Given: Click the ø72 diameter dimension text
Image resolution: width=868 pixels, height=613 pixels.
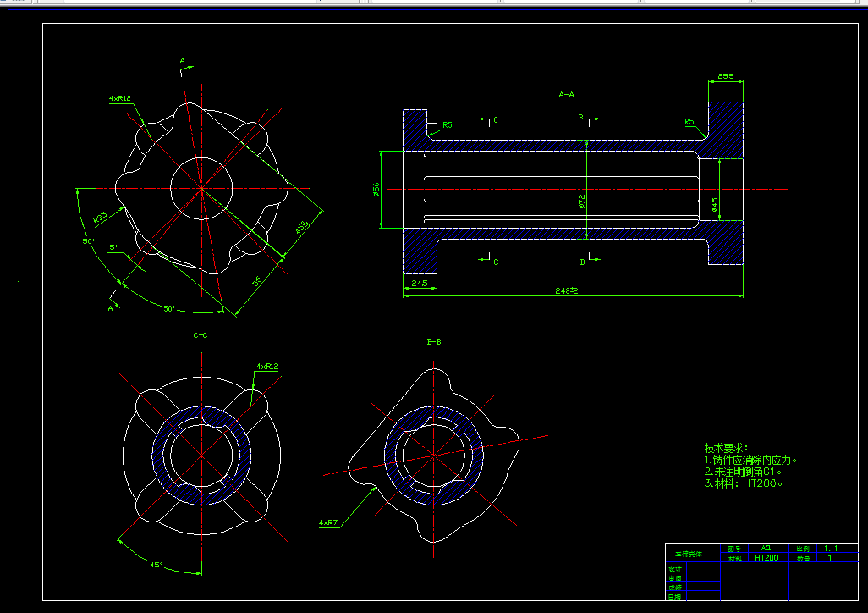Looking at the screenshot, I should pos(582,202).
